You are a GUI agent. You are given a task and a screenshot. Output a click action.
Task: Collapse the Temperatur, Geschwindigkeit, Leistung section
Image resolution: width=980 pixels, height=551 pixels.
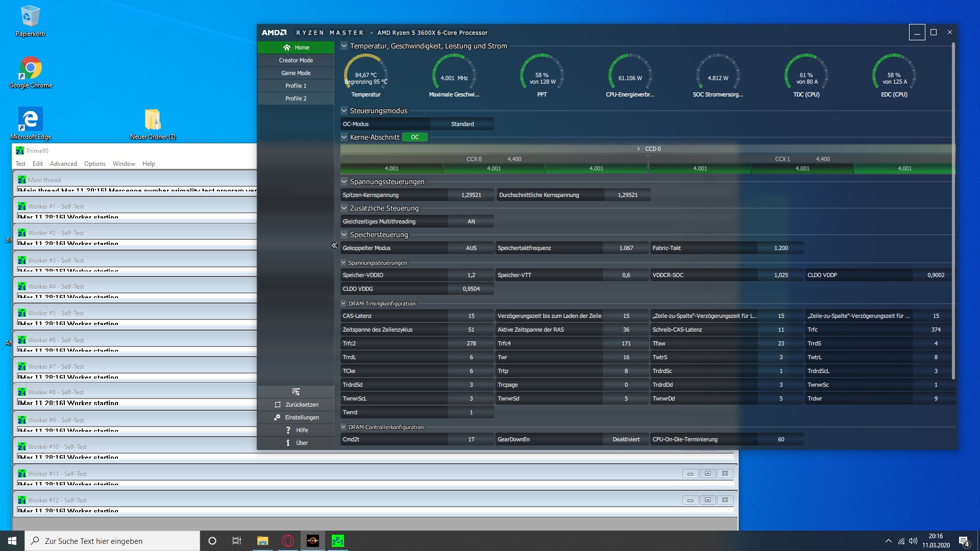pyautogui.click(x=344, y=46)
